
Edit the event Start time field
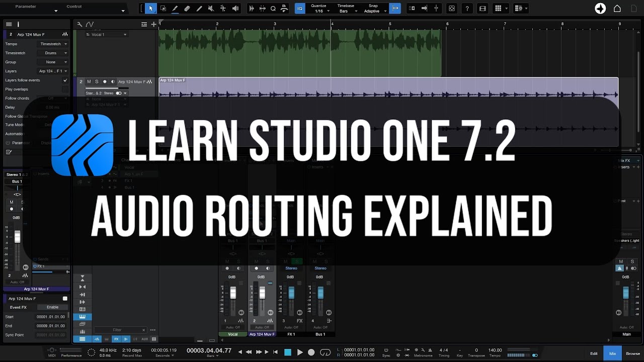coord(51,317)
